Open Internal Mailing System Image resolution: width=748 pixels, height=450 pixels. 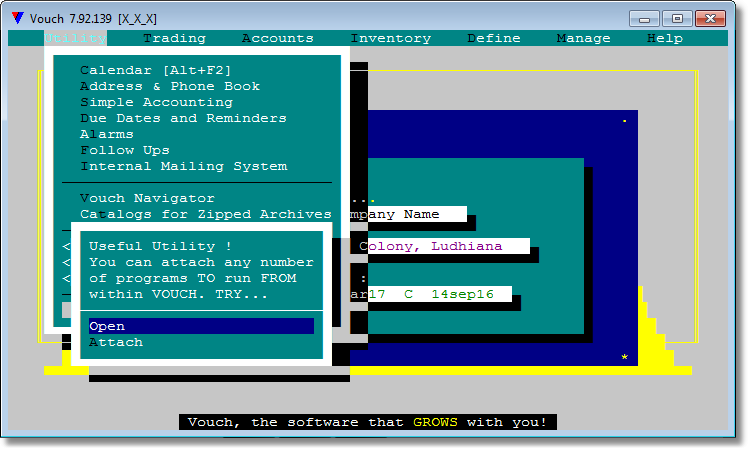click(x=184, y=166)
